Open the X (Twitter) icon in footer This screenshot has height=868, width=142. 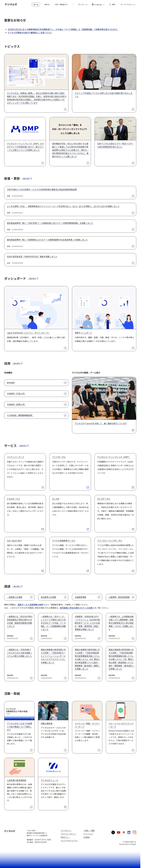(113, 832)
